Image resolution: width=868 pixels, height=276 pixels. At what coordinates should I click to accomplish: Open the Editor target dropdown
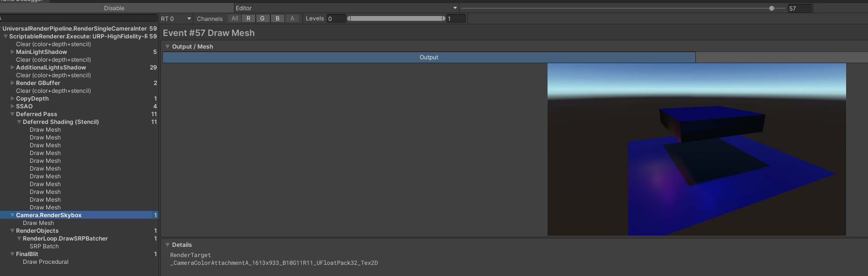tap(346, 8)
